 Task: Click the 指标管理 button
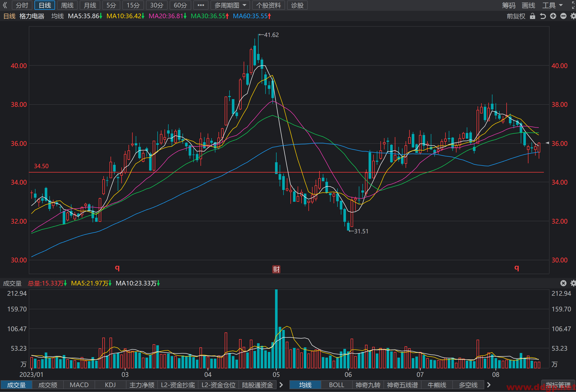558,385
